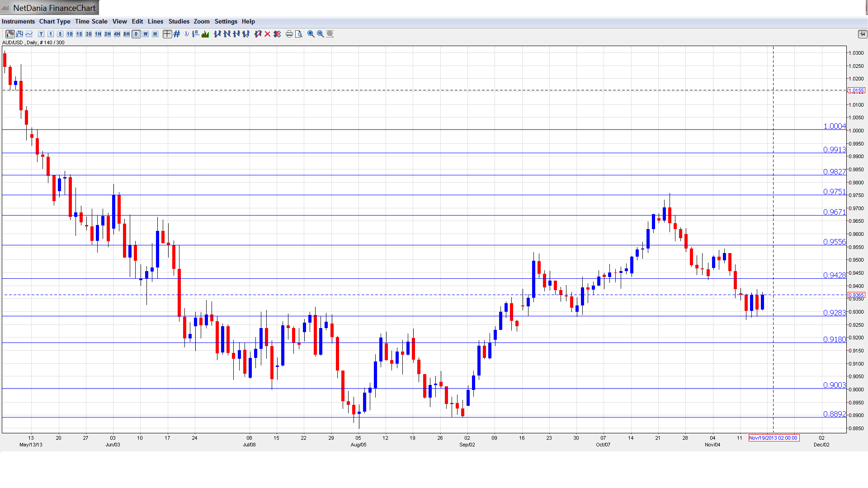This screenshot has width=868, height=488.
Task: Click the zoom out magnifier icon
Action: click(x=320, y=34)
